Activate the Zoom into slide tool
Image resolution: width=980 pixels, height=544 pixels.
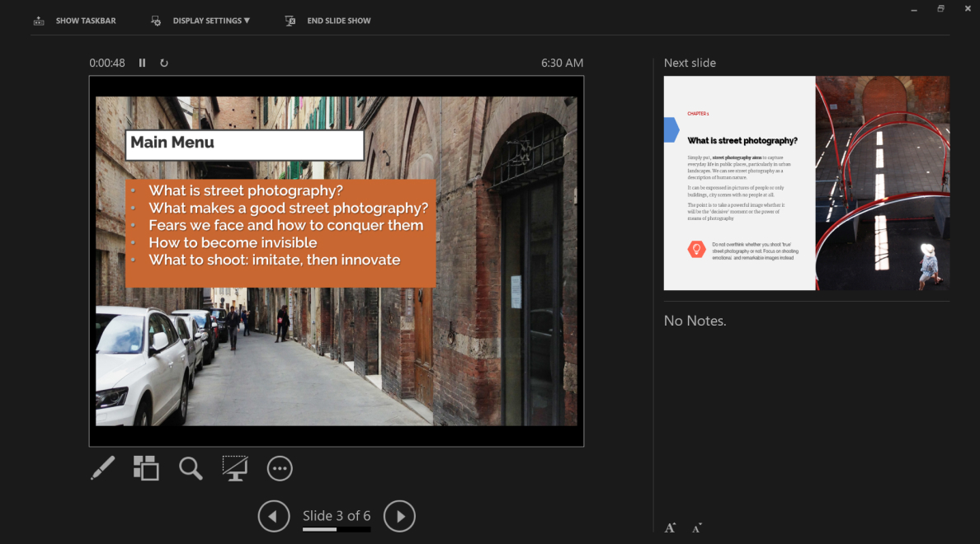pyautogui.click(x=191, y=468)
